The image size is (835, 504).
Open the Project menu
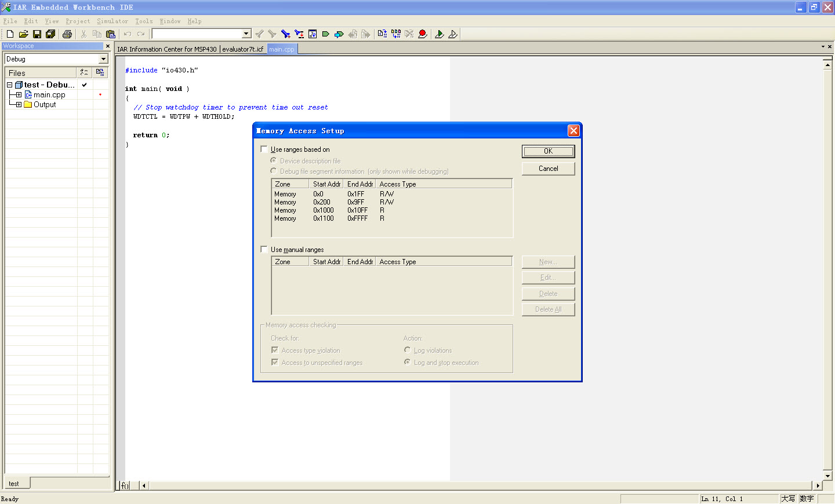coord(78,21)
